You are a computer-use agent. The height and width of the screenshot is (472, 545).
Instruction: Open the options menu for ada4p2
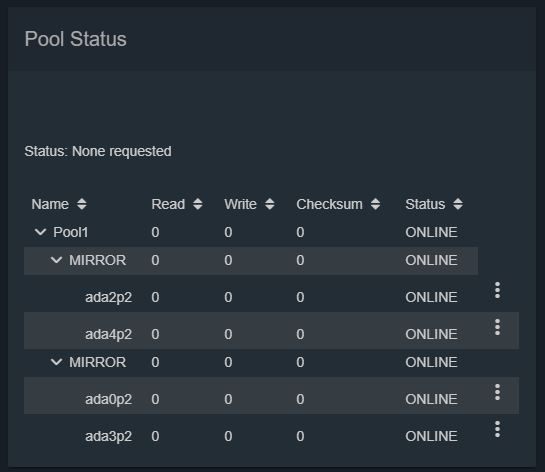tap(497, 327)
